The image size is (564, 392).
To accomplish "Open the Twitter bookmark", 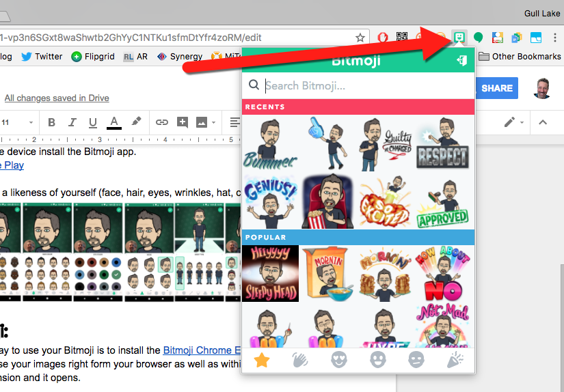I will tap(42, 57).
